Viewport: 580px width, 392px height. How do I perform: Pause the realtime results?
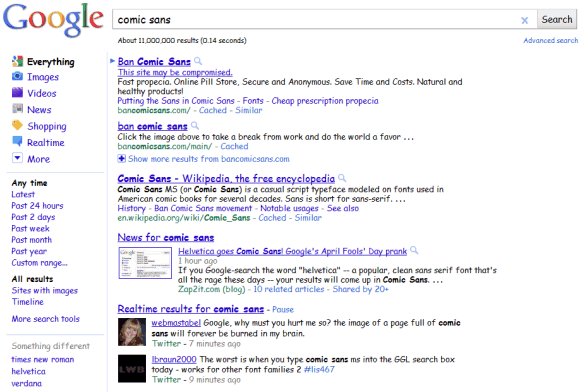click(x=283, y=310)
